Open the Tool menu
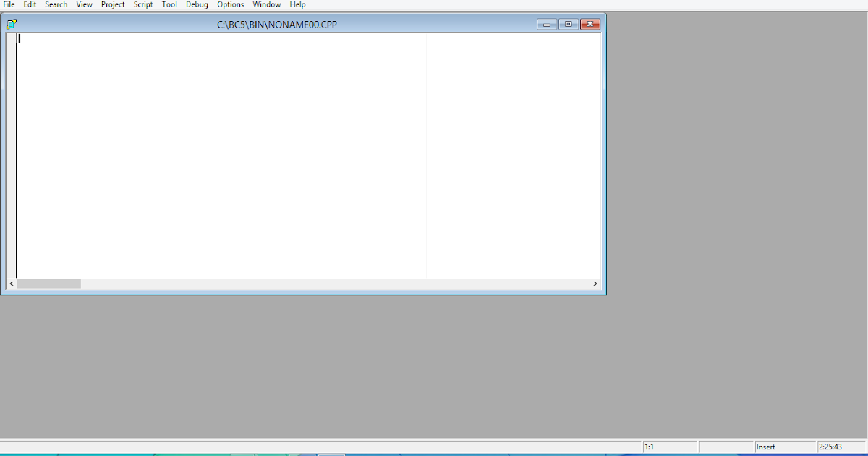Viewport: 868px width, 456px height. click(169, 4)
